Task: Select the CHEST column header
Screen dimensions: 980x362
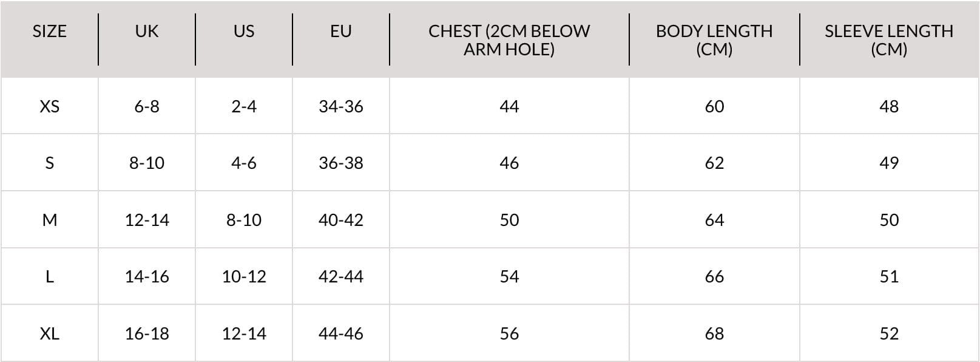Action: 509,39
